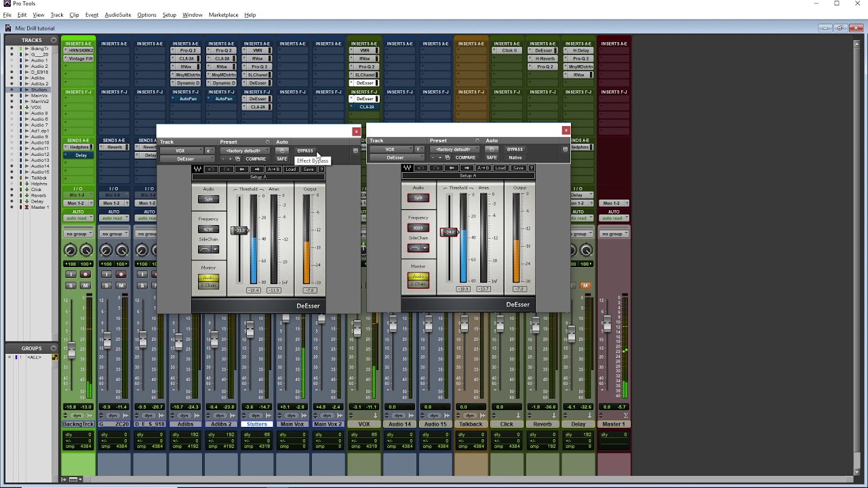Click threshold slider handle at -31.8
This screenshot has width=868, height=488.
pos(239,230)
